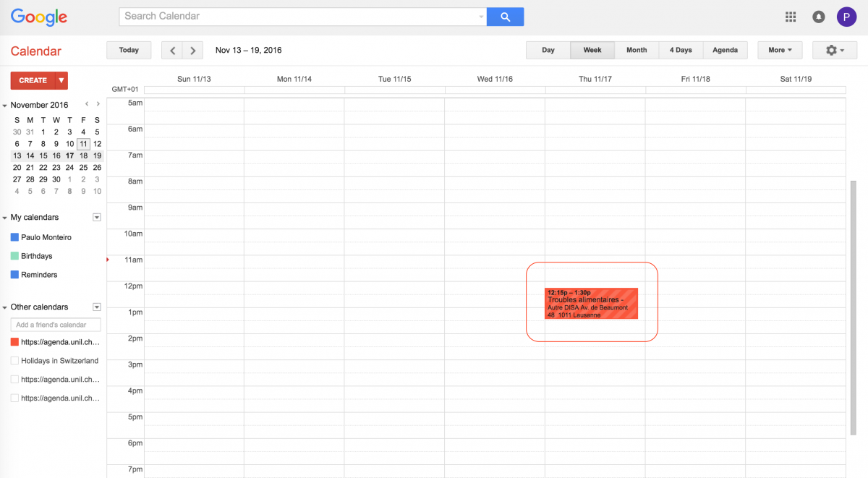Toggle the Birthdays calendar visibility
868x478 pixels.
pyautogui.click(x=14, y=256)
